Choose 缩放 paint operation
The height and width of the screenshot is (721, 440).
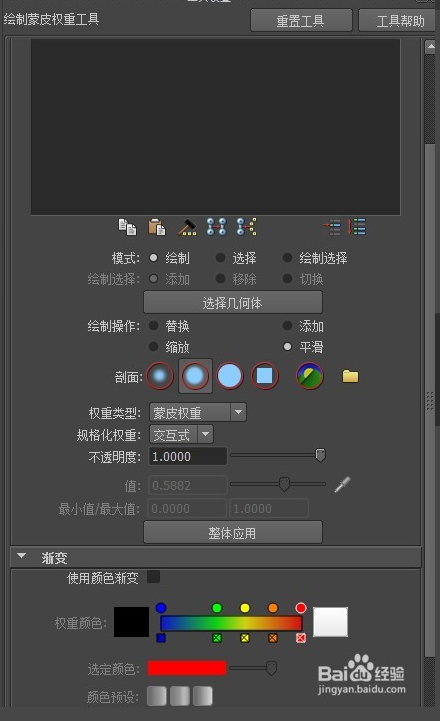pos(154,347)
